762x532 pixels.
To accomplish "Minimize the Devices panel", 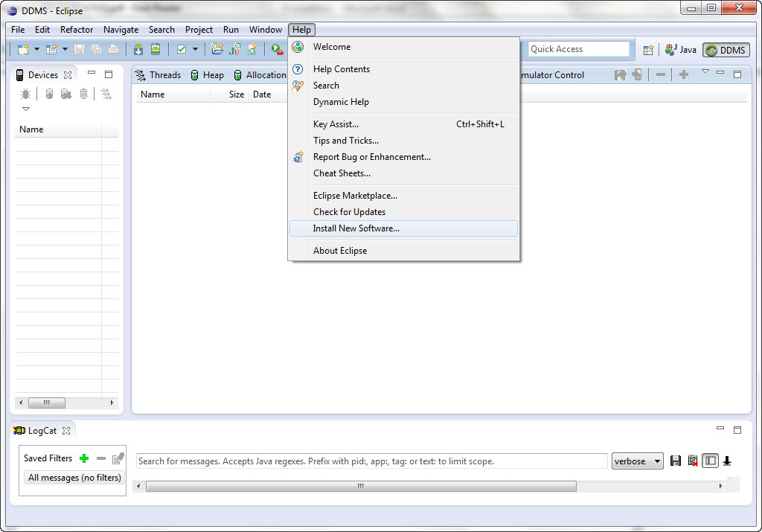I will pos(92,73).
